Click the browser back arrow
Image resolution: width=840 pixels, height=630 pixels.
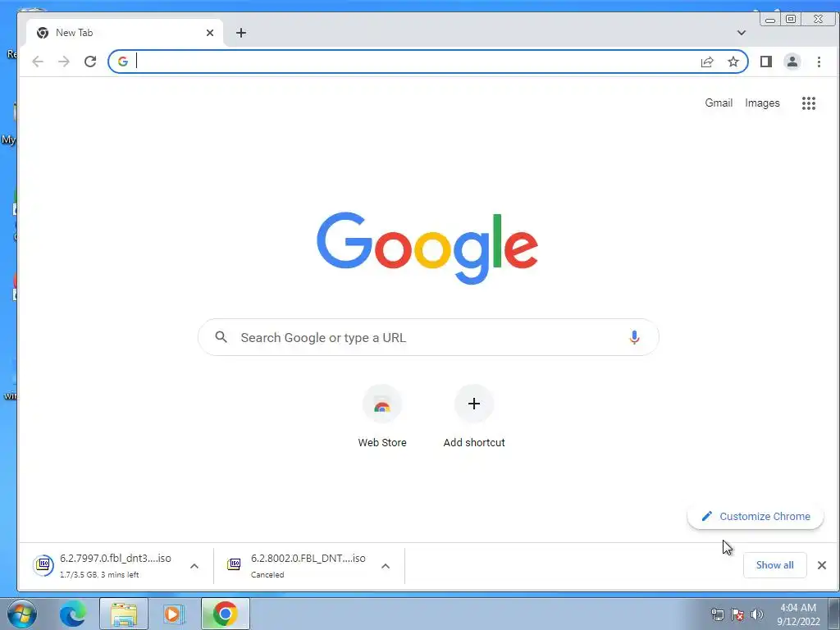38,62
